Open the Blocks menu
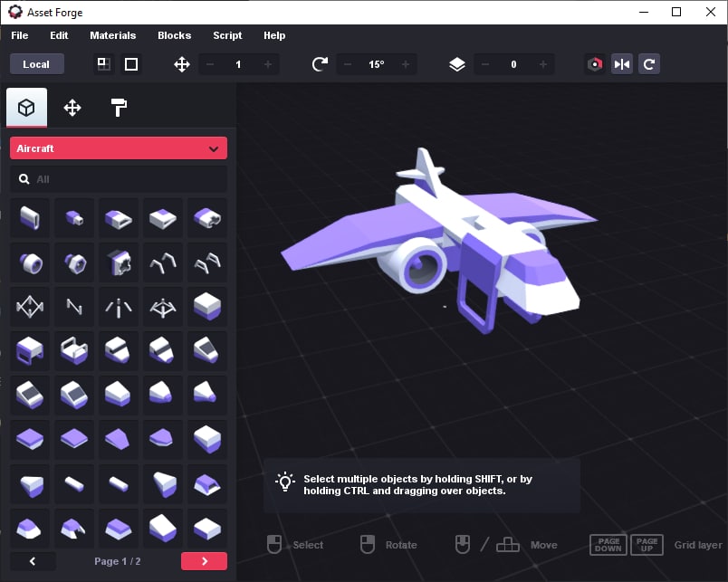This screenshot has width=728, height=582. click(174, 35)
